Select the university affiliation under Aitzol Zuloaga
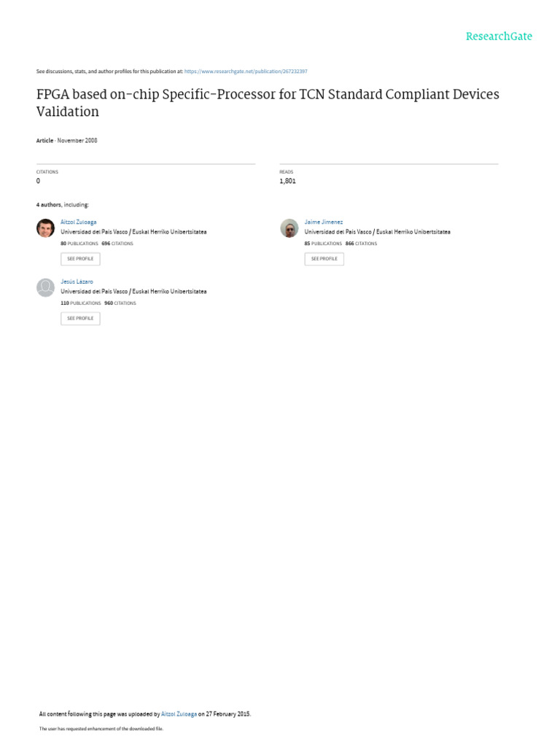This screenshot has width=560, height=747. tap(133, 232)
